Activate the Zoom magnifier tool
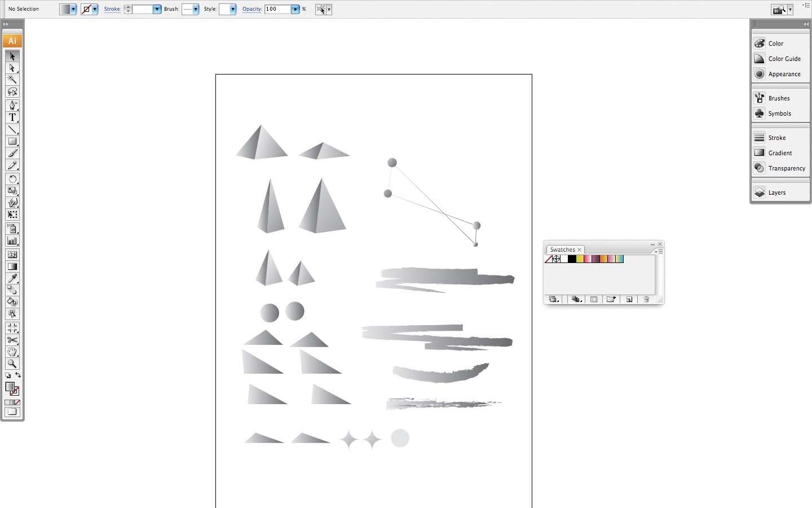 point(12,364)
